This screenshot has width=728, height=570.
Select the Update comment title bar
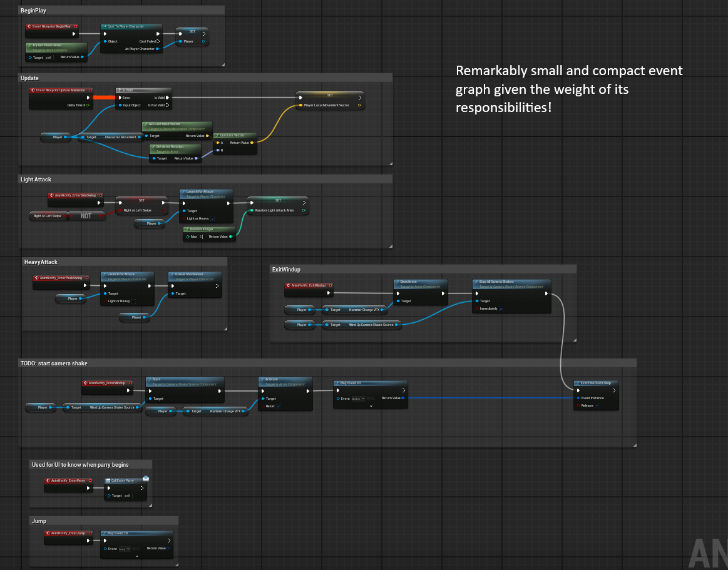pyautogui.click(x=206, y=78)
